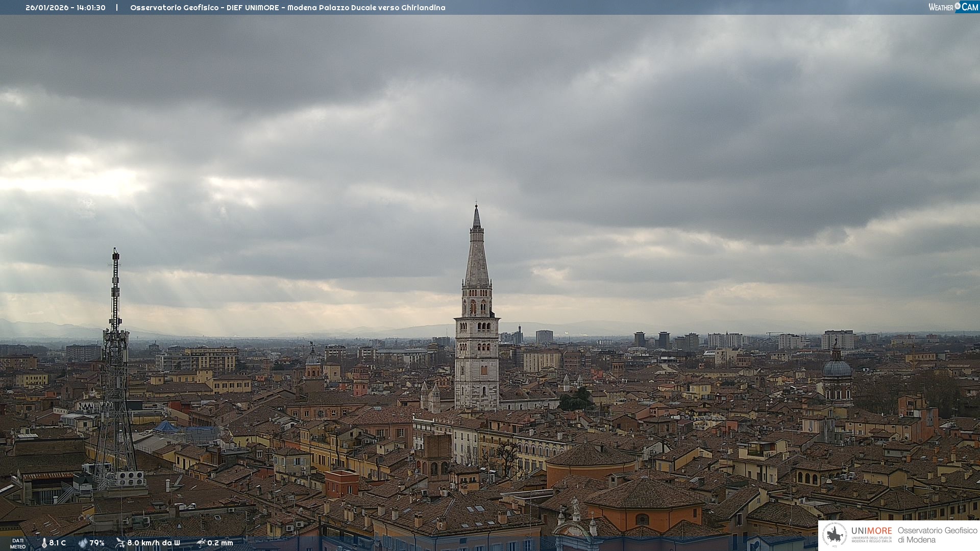
Task: Click the wind anemometer icon
Action: [120, 543]
